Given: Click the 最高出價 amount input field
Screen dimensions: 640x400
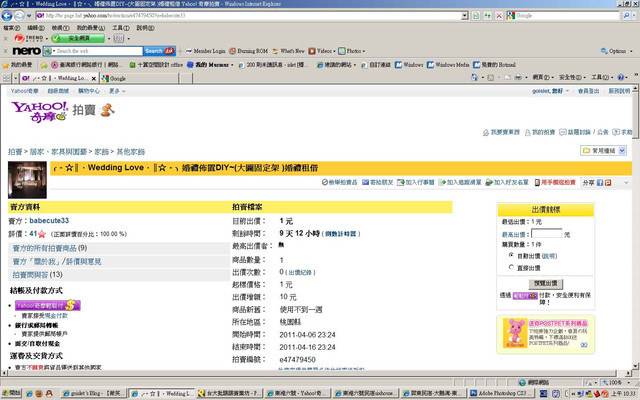Looking at the screenshot, I should coord(547,233).
